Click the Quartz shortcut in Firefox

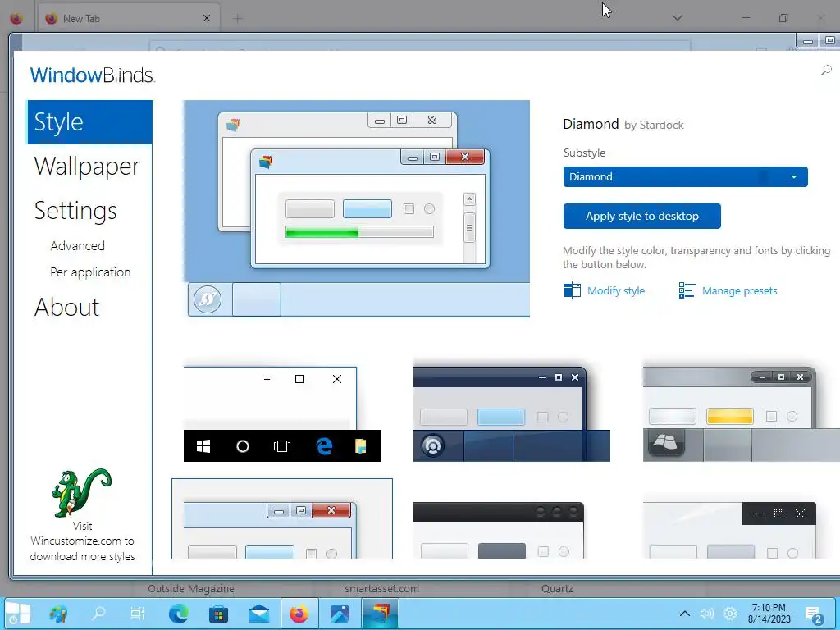tap(557, 589)
